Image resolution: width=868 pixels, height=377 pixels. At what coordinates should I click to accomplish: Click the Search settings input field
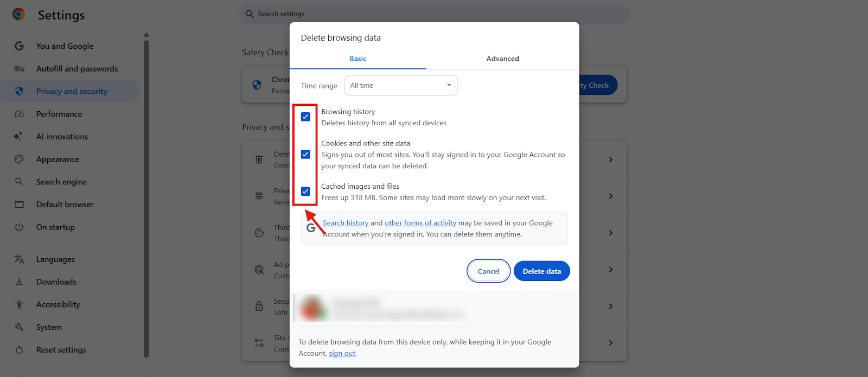434,14
